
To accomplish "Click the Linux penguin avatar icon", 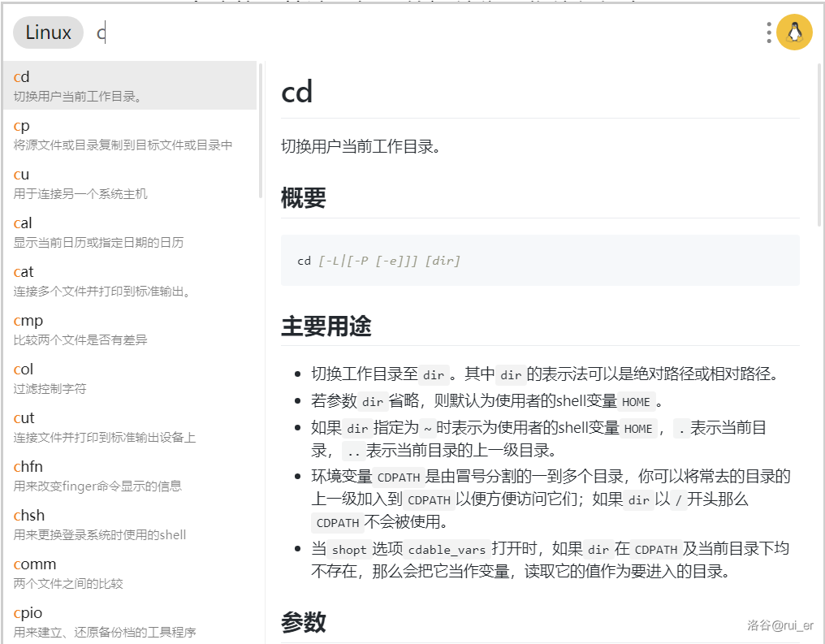I will [x=794, y=32].
